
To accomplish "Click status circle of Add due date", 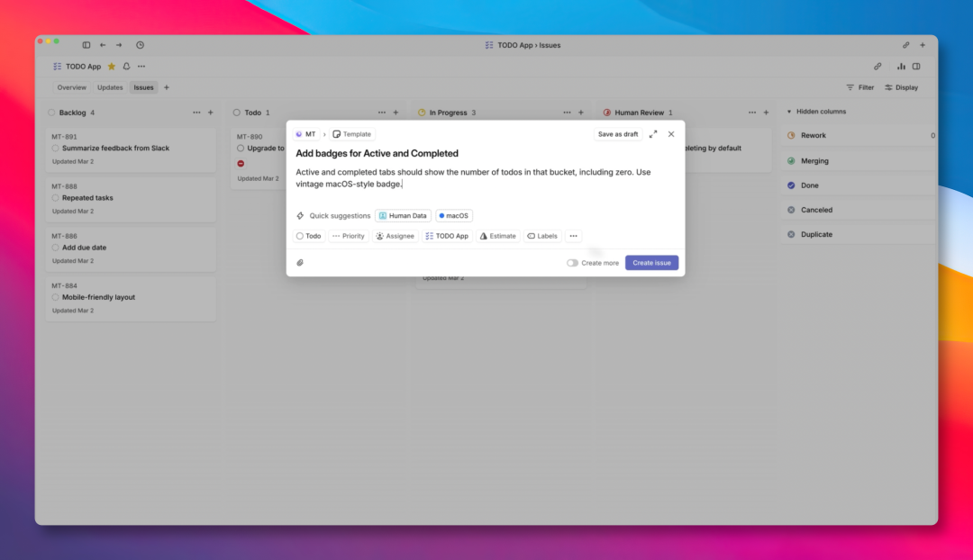I will (x=55, y=248).
